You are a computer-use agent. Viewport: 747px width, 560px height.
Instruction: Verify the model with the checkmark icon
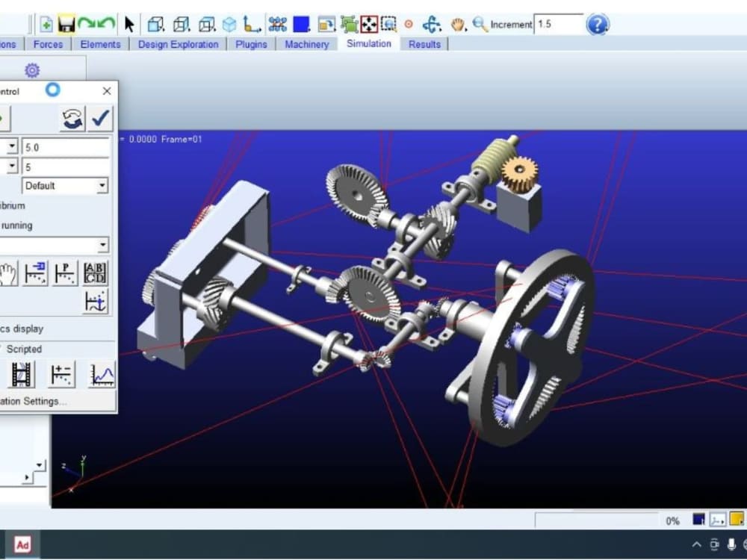99,117
